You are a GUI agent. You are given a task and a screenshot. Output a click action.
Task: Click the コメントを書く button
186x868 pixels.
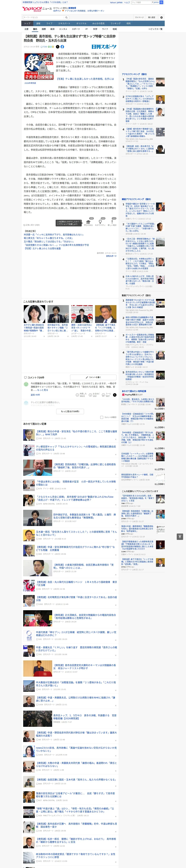pyautogui.click(x=93, y=377)
